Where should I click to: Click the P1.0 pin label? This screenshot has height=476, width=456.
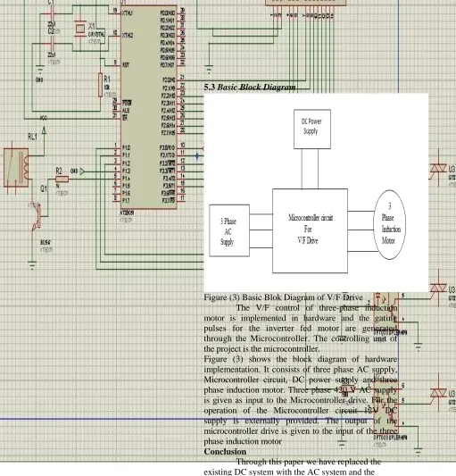126,148
